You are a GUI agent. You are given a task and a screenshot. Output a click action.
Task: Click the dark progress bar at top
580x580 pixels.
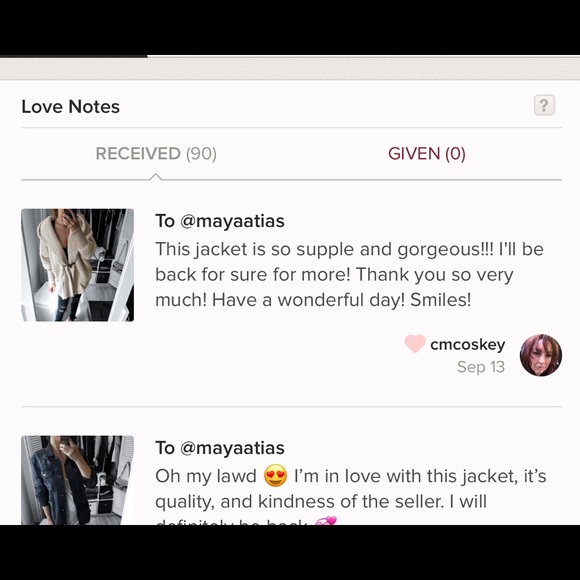(x=74, y=56)
